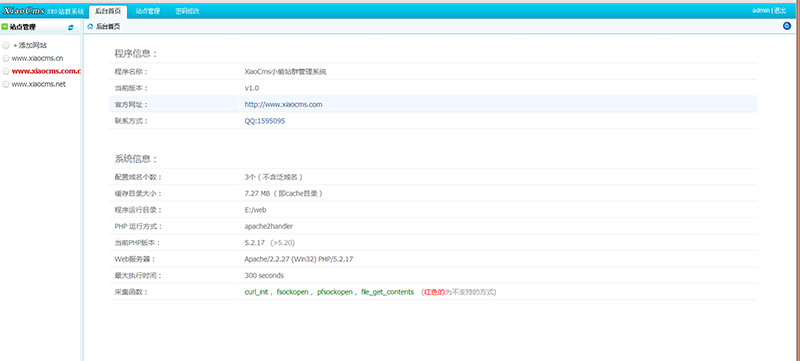
Task: Open the 站点管理 top tab
Action: tap(147, 11)
